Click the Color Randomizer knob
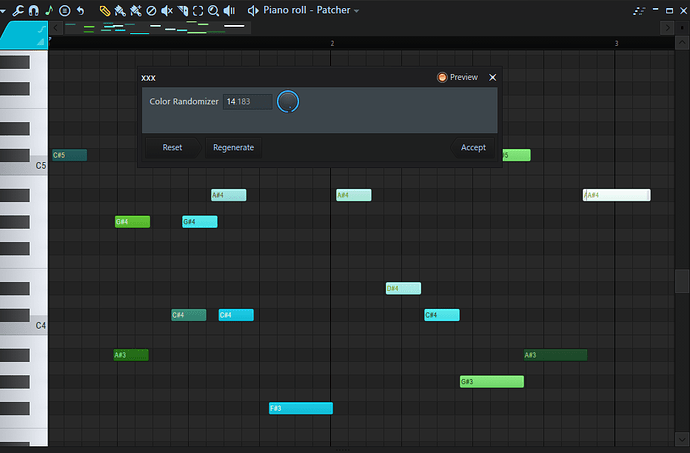Viewport: 690px width, 453px height. click(x=288, y=102)
